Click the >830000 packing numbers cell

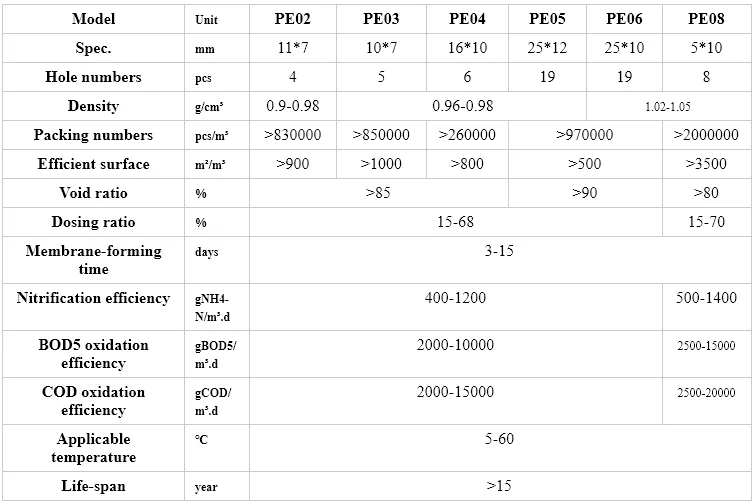pyautogui.click(x=293, y=135)
